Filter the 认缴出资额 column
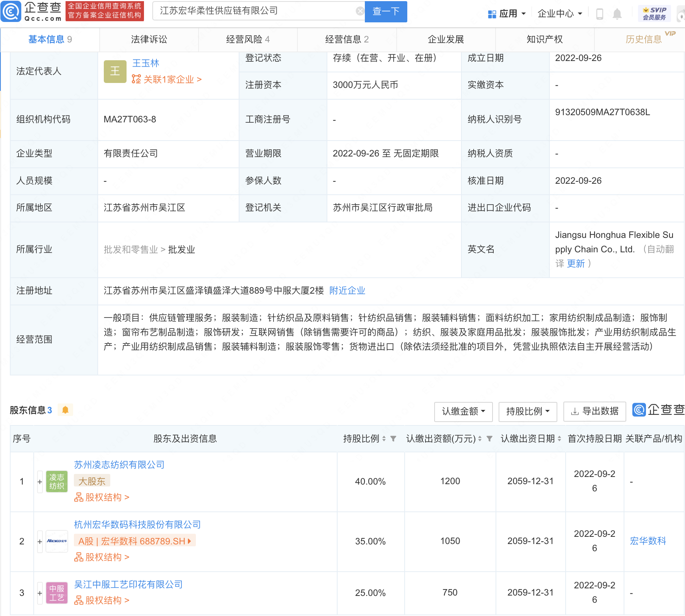This screenshot has height=616, width=685. 490,439
